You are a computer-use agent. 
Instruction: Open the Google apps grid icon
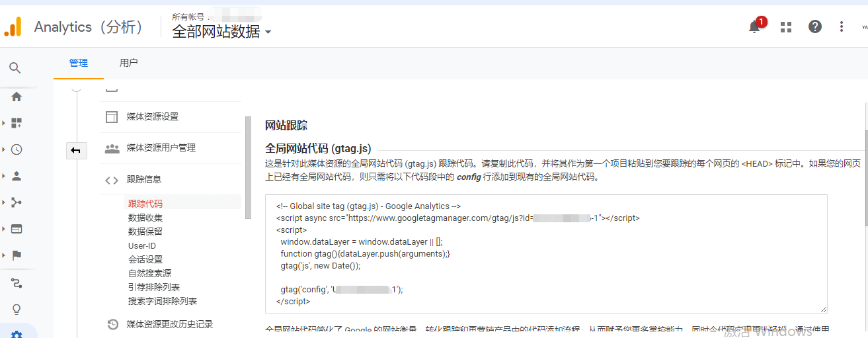click(x=786, y=26)
